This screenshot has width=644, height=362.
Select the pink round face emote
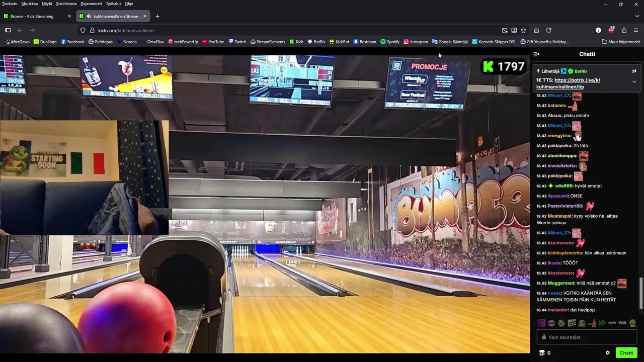coord(551,323)
